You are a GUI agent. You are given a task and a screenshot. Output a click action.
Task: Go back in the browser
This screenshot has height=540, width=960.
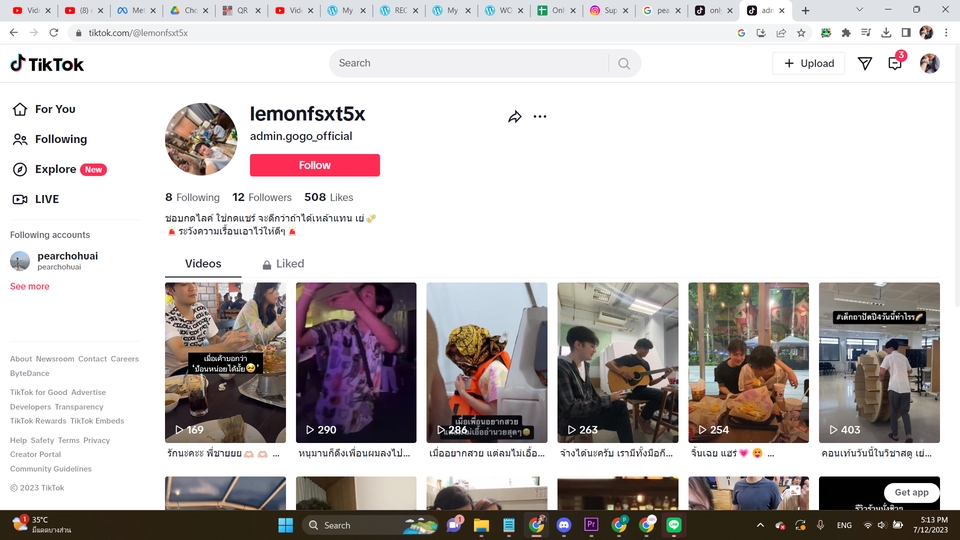tap(13, 32)
